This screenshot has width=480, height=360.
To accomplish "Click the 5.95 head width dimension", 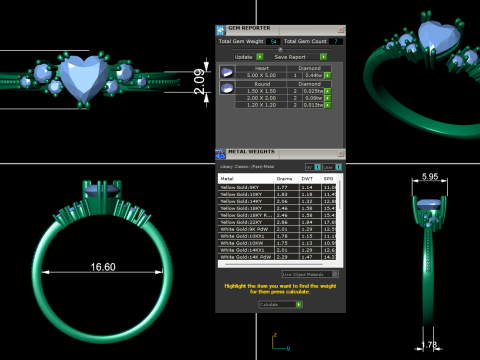I will click(430, 176).
